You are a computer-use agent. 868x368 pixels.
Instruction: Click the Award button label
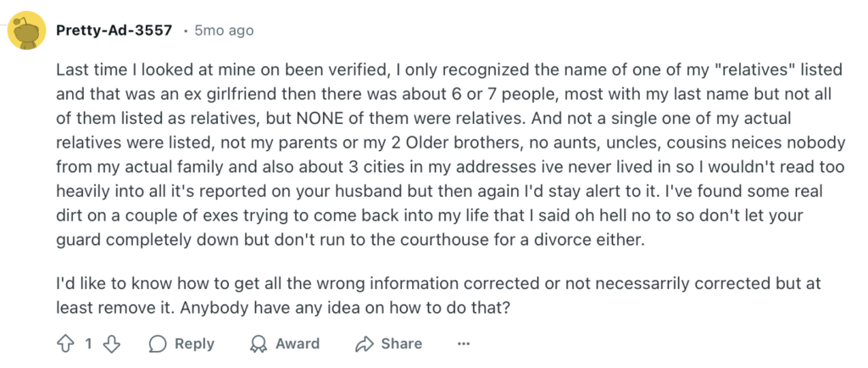coord(298,343)
